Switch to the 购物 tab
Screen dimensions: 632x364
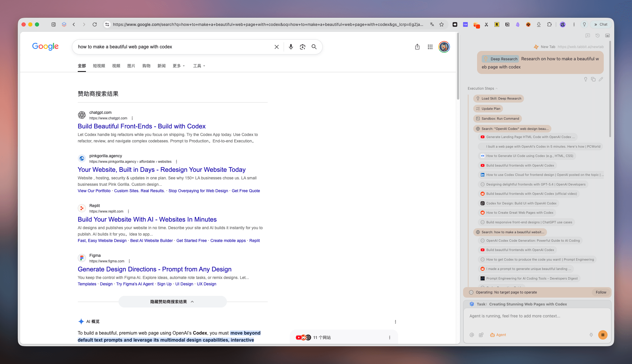(x=146, y=66)
